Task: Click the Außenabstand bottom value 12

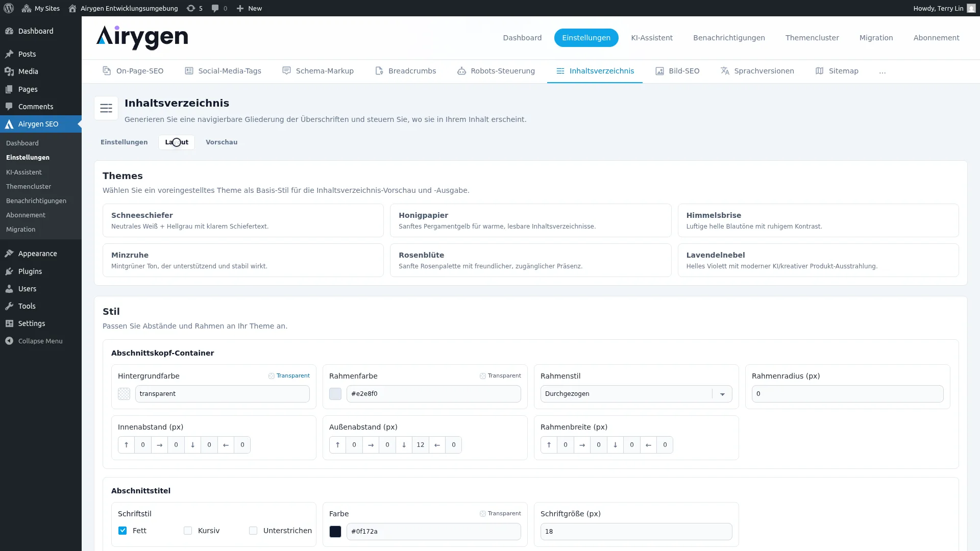Action: point(421,445)
